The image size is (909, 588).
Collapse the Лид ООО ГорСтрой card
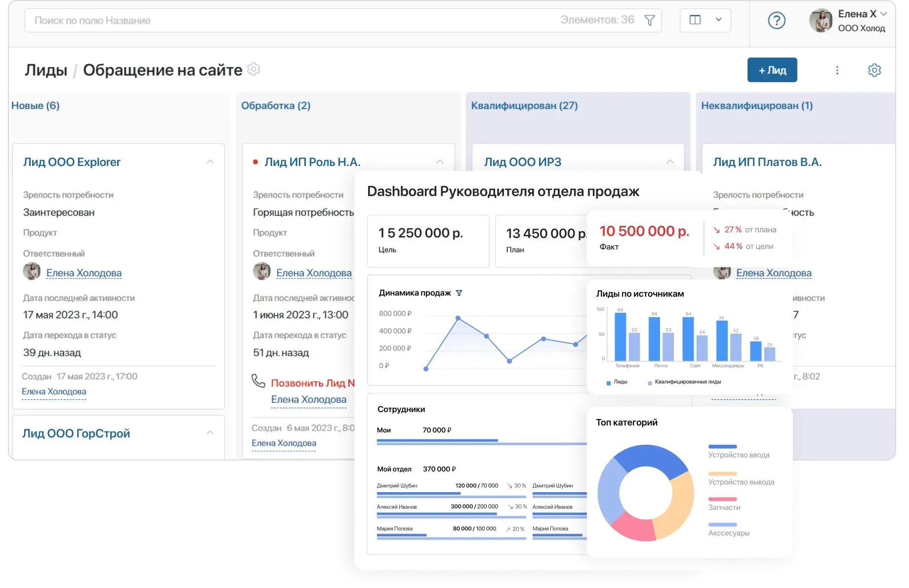click(x=210, y=432)
